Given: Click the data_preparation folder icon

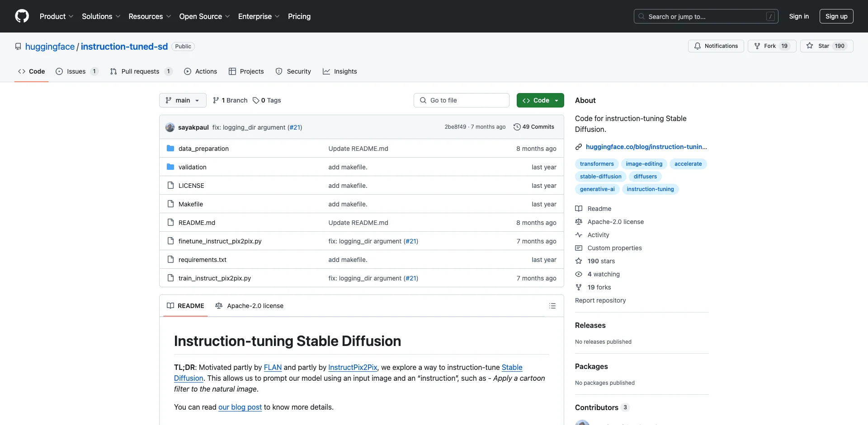Looking at the screenshot, I should tap(170, 149).
